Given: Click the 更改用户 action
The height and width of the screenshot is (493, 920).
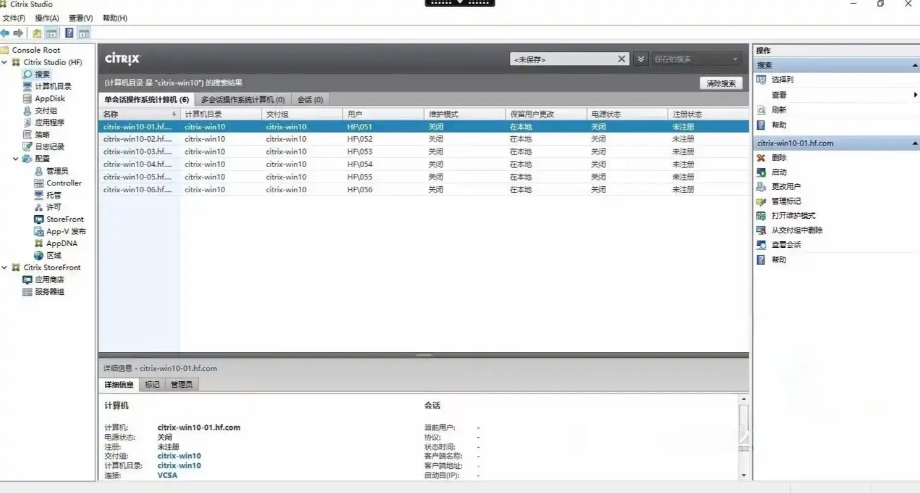Looking at the screenshot, I should click(x=786, y=187).
